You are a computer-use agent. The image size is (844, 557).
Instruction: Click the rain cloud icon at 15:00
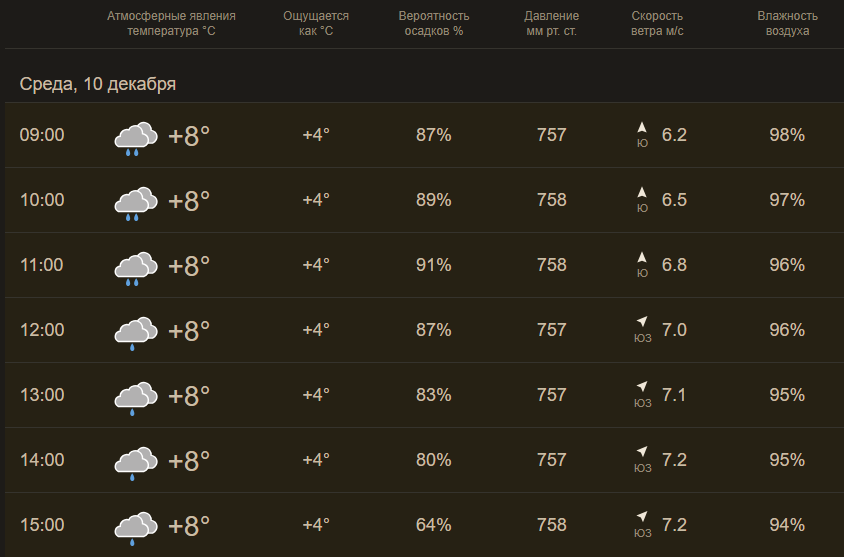(x=136, y=527)
